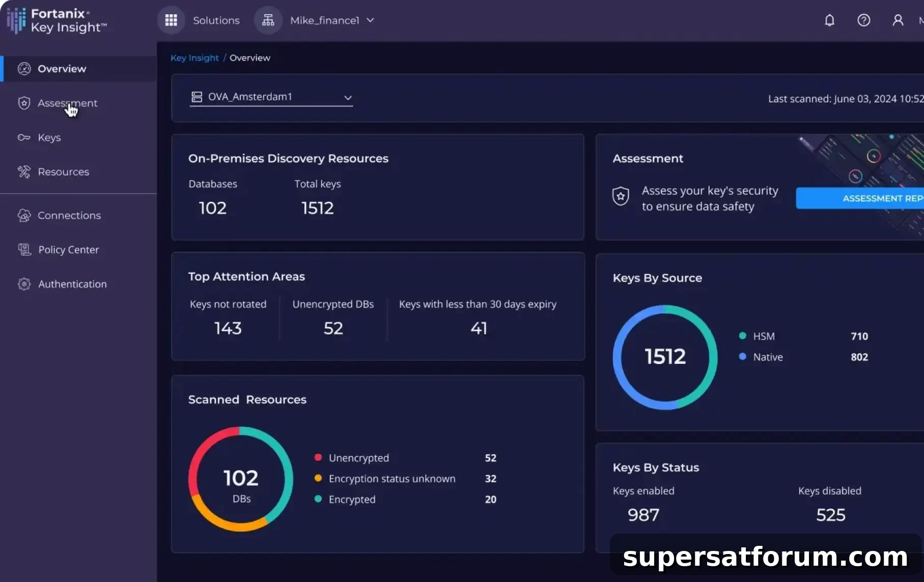Click the Total keys count 1512

point(318,208)
